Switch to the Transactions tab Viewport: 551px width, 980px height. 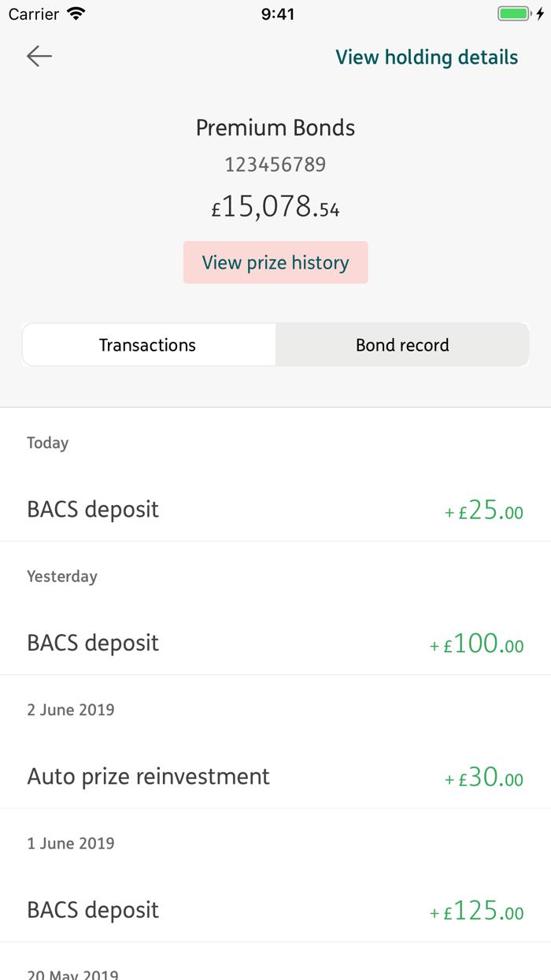148,345
